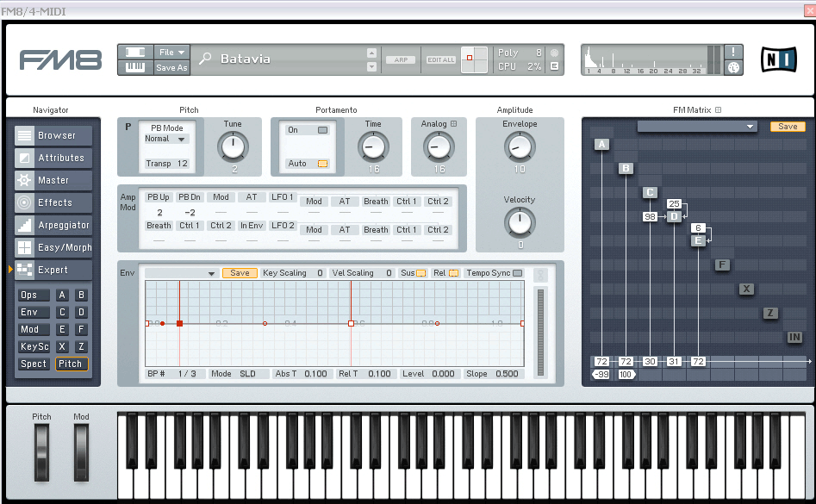This screenshot has height=504, width=816.
Task: Click the small round icon next to Poly
Action: (x=554, y=53)
